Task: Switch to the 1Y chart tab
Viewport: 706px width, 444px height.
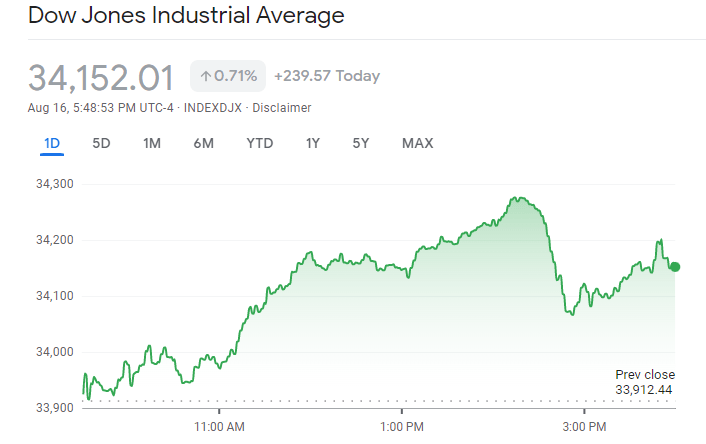Action: (x=313, y=143)
